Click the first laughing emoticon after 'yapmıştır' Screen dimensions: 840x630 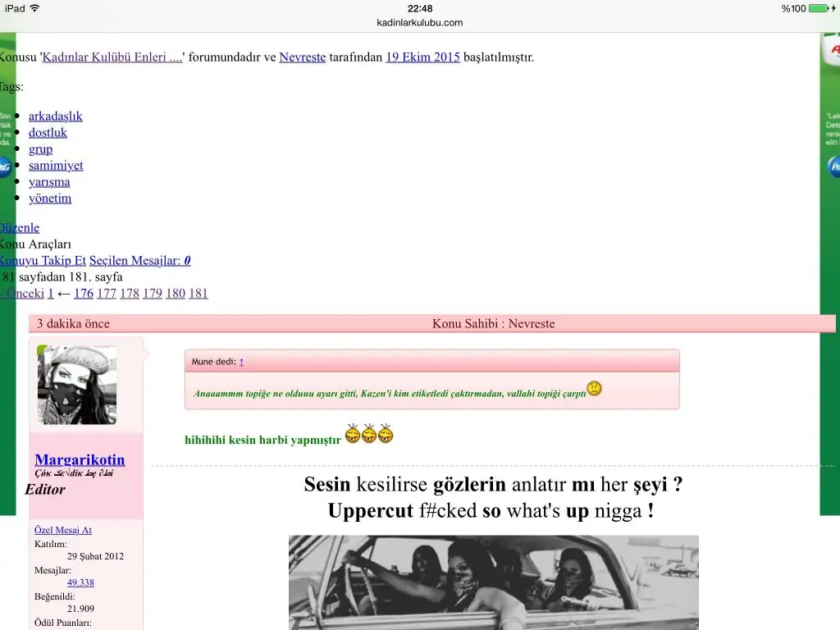tap(353, 435)
